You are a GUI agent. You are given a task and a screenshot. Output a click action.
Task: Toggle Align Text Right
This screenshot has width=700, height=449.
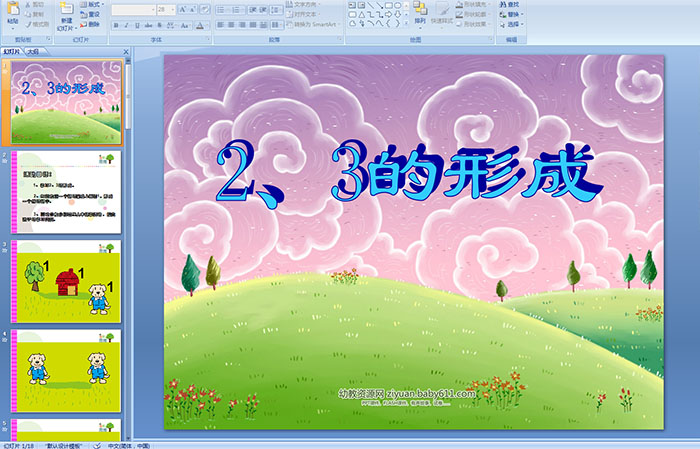click(x=242, y=25)
